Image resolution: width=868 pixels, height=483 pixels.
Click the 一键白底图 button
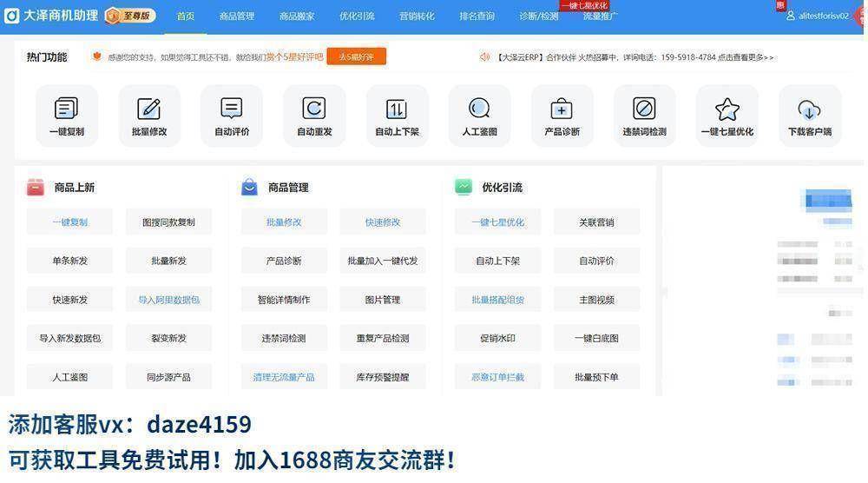pos(597,339)
